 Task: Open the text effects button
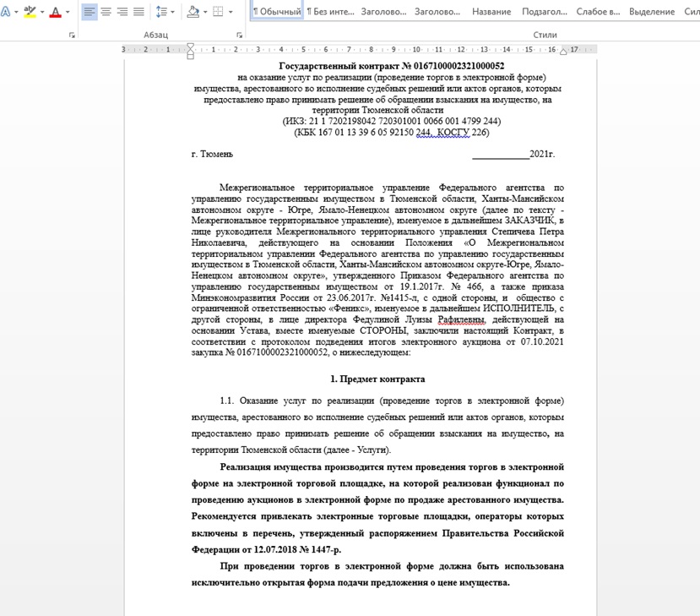coord(4,12)
